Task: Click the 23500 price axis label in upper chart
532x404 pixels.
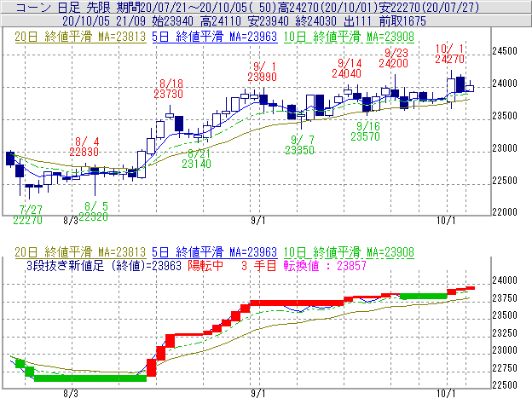Action: [x=505, y=116]
